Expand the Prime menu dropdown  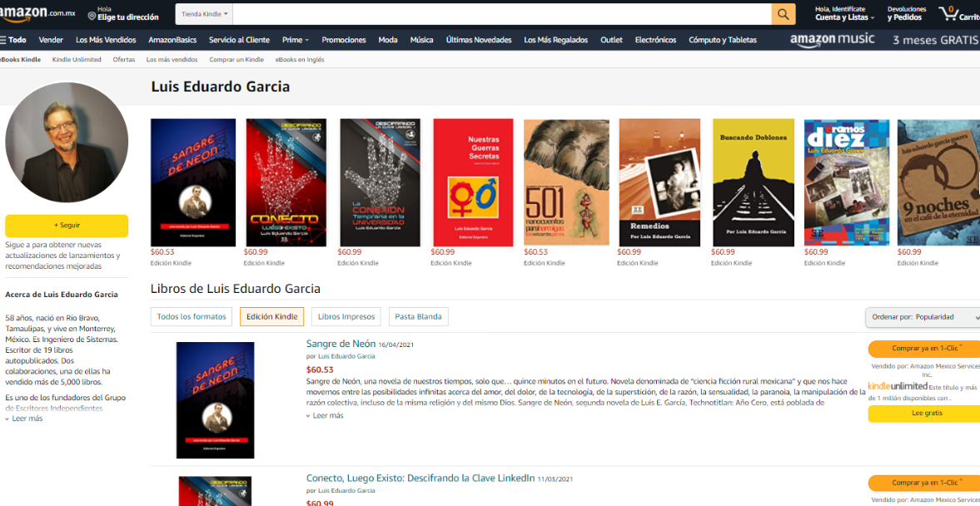coord(296,40)
